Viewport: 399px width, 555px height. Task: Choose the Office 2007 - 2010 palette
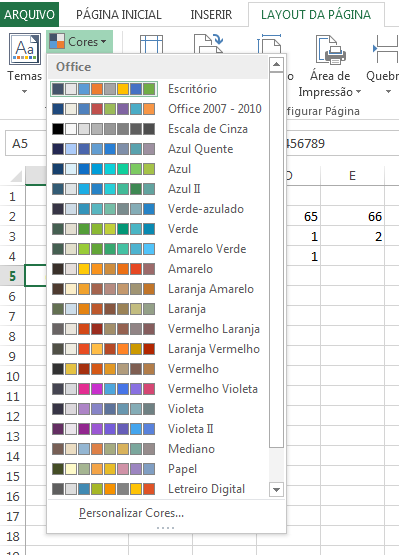click(x=158, y=109)
